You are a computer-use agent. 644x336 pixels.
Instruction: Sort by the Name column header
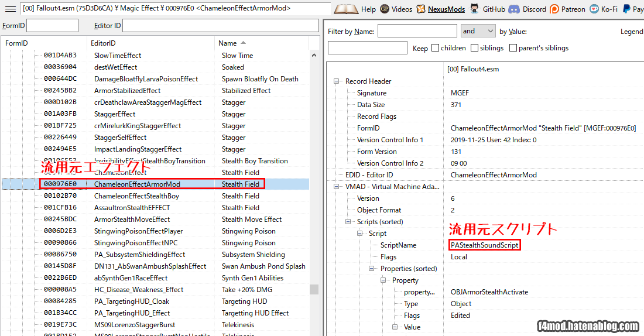pyautogui.click(x=261, y=43)
